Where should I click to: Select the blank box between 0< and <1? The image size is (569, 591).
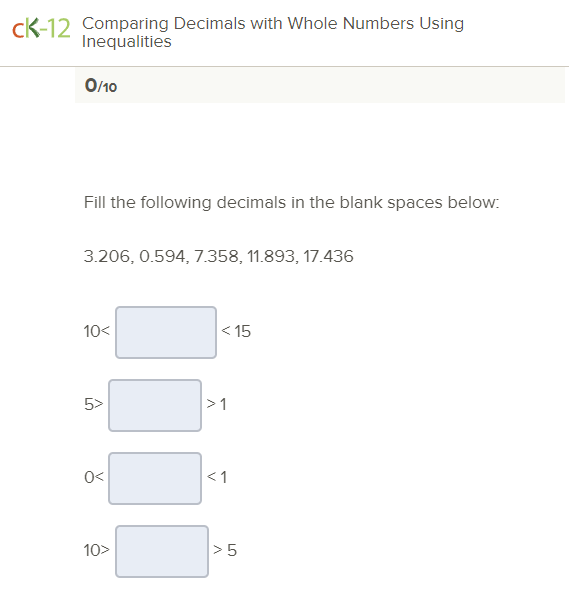pos(155,478)
